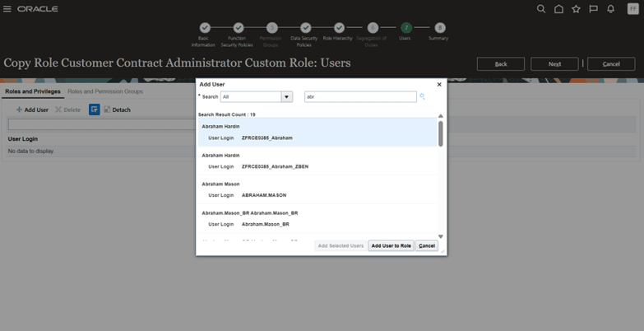Click the results list scrollbar thumb
Image resolution: width=644 pixels, height=331 pixels.
tap(441, 133)
